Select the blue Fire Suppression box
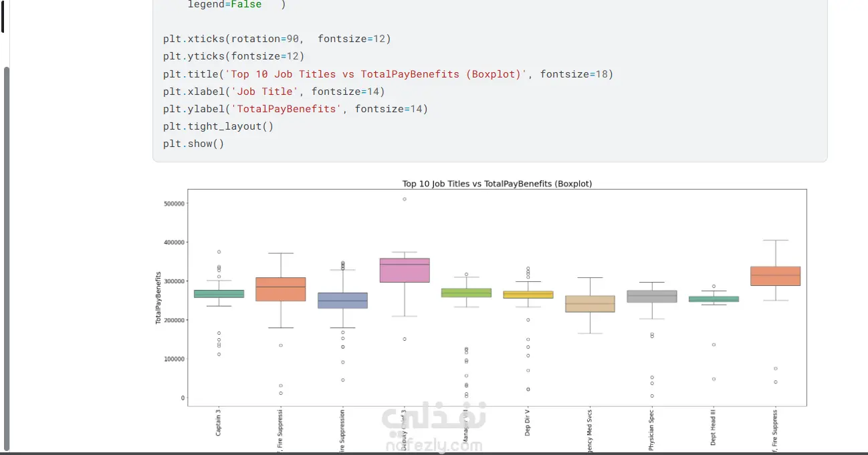Viewport: 868px width, 455px height. 342,300
